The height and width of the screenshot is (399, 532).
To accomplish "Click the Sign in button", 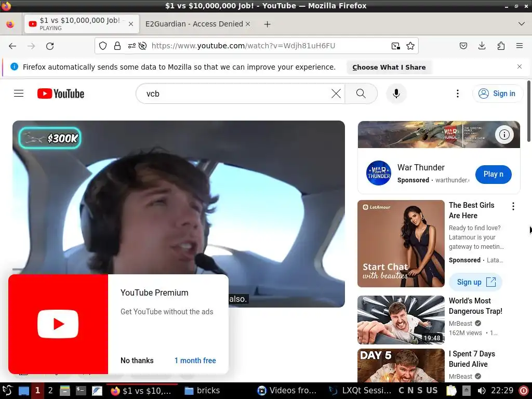I will click(497, 94).
